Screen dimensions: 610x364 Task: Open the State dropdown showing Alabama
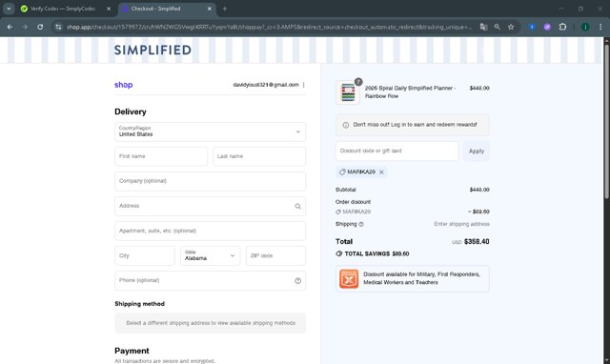pos(210,256)
